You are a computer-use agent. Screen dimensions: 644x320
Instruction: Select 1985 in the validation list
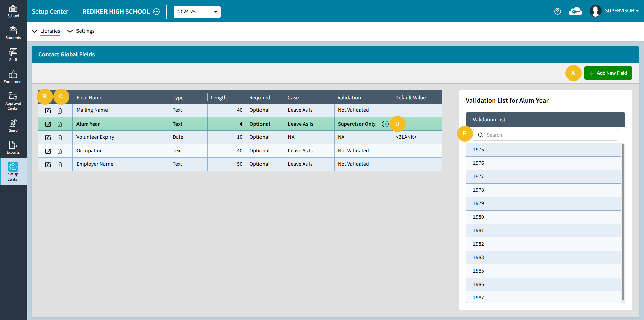click(x=543, y=271)
